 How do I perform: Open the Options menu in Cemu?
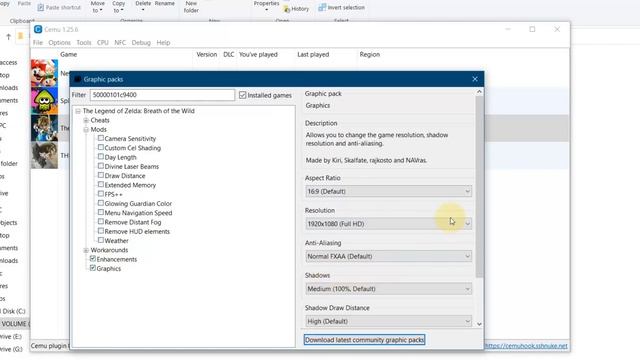click(60, 42)
